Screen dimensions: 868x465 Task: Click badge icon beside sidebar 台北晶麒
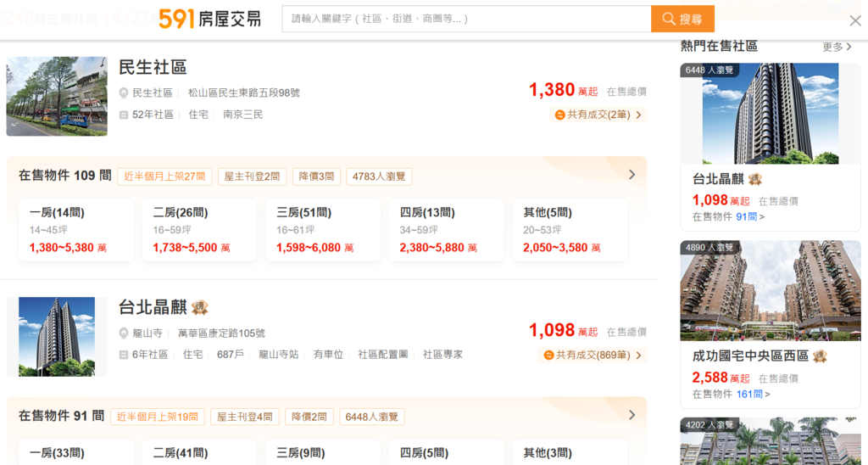[755, 179]
